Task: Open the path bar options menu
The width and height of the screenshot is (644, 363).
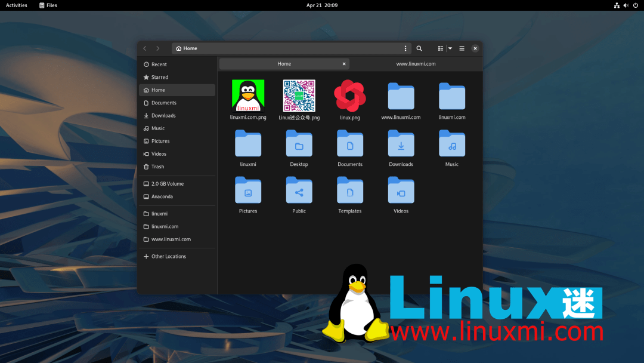Action: 405,48
